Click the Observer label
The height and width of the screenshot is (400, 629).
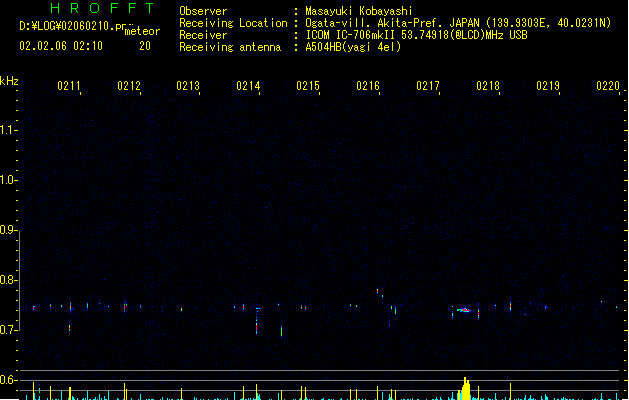[x=203, y=11]
